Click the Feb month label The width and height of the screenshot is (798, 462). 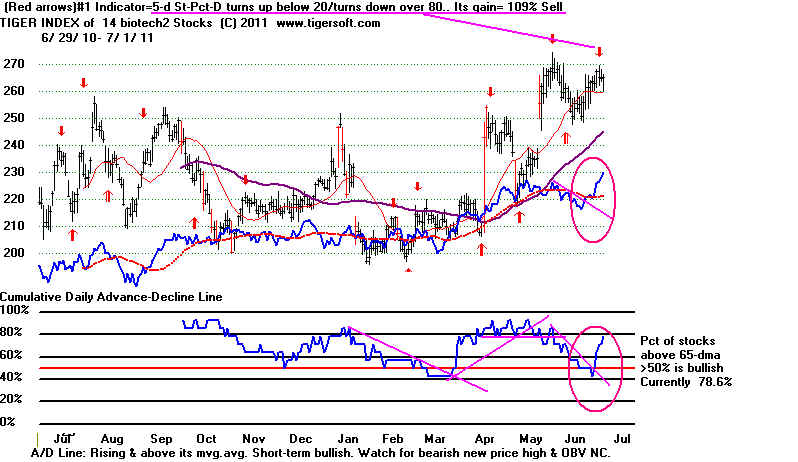[x=392, y=439]
